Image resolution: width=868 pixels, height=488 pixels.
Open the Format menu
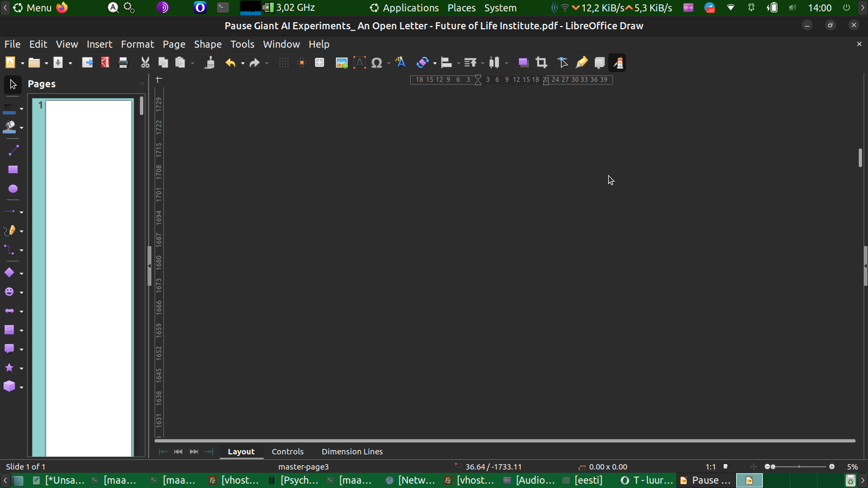pyautogui.click(x=137, y=44)
